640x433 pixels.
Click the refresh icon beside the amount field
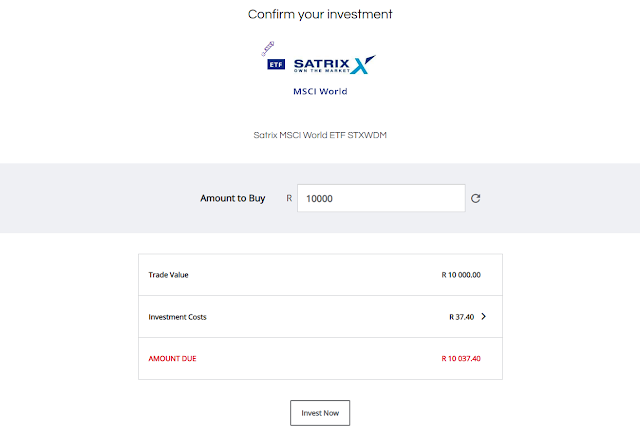476,198
